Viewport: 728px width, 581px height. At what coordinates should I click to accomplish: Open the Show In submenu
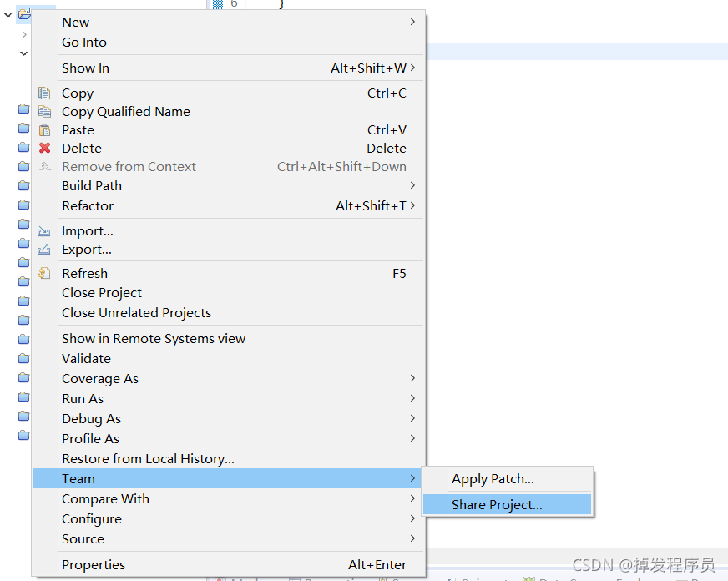(x=230, y=68)
